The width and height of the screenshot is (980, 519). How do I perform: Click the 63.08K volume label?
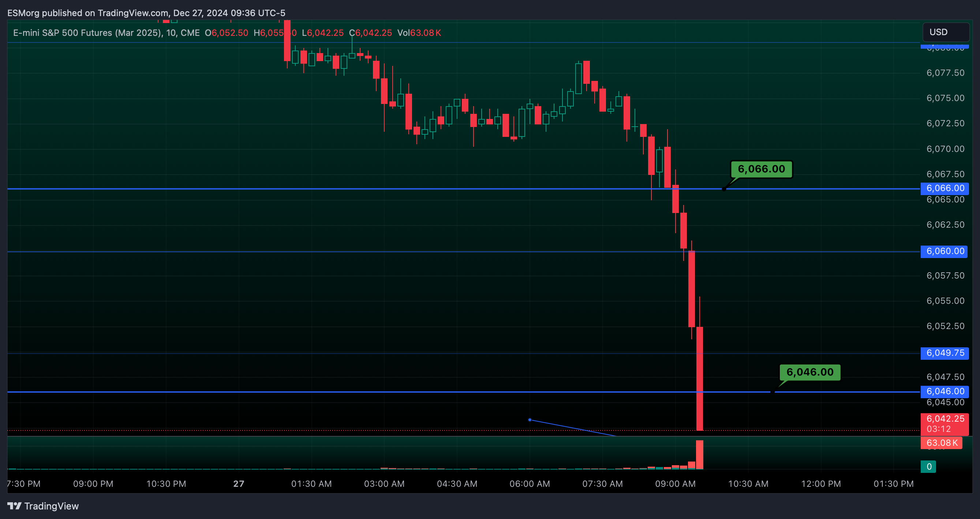pyautogui.click(x=942, y=443)
